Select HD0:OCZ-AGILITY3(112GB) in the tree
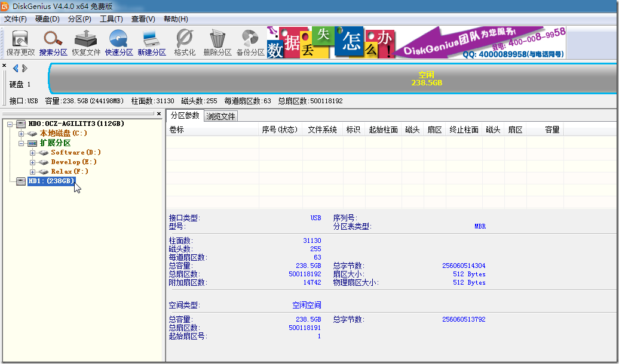Screen dimensions: 619x364 pos(76,124)
